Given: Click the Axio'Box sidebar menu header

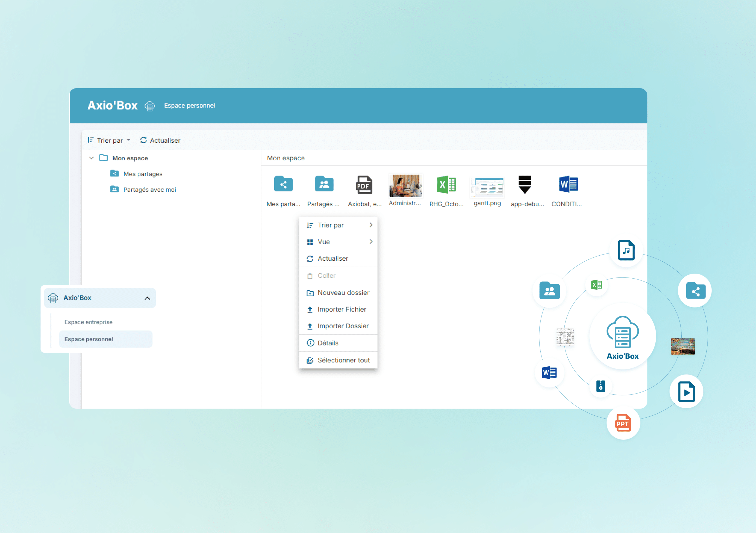Looking at the screenshot, I should click(100, 298).
